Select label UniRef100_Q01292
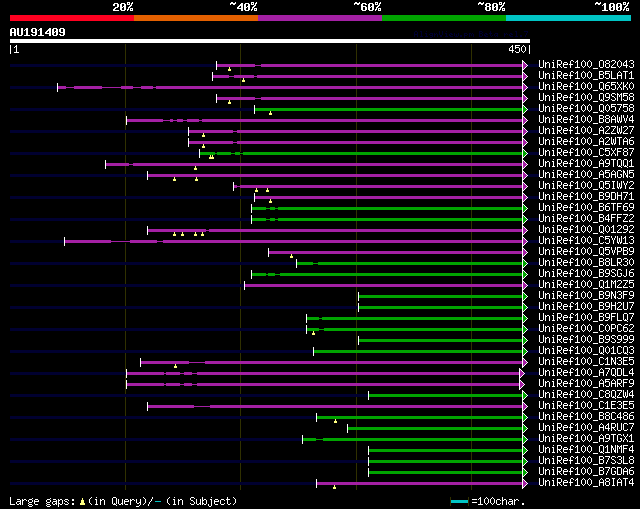 (x=586, y=229)
